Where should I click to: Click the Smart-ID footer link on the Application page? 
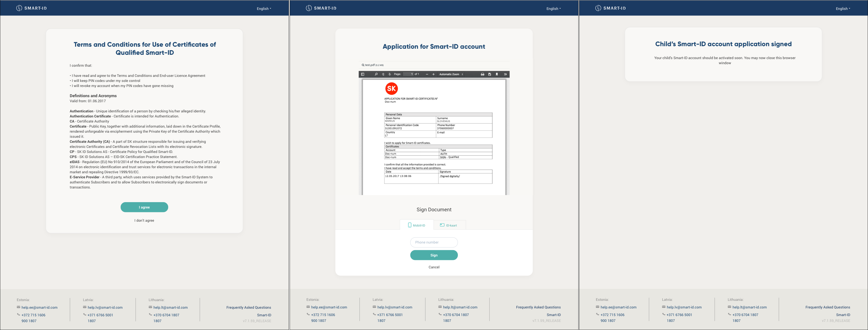coord(554,315)
